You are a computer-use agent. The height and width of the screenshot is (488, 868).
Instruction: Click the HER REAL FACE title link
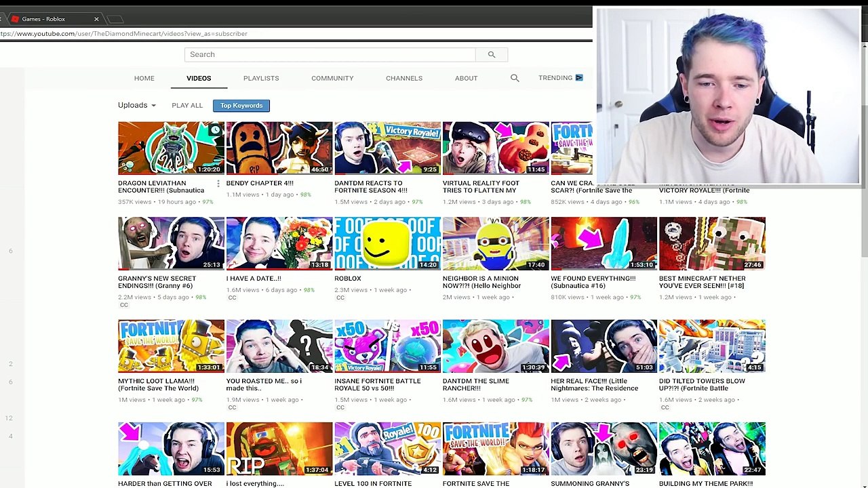(x=595, y=385)
